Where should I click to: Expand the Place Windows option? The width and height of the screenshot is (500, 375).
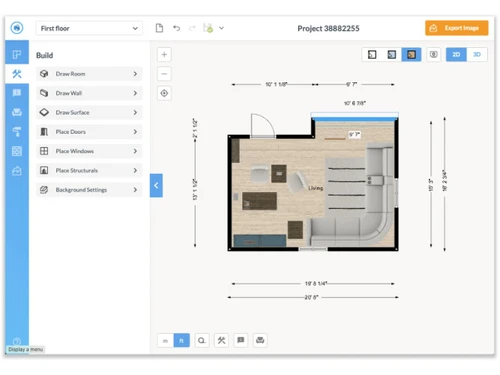point(89,151)
